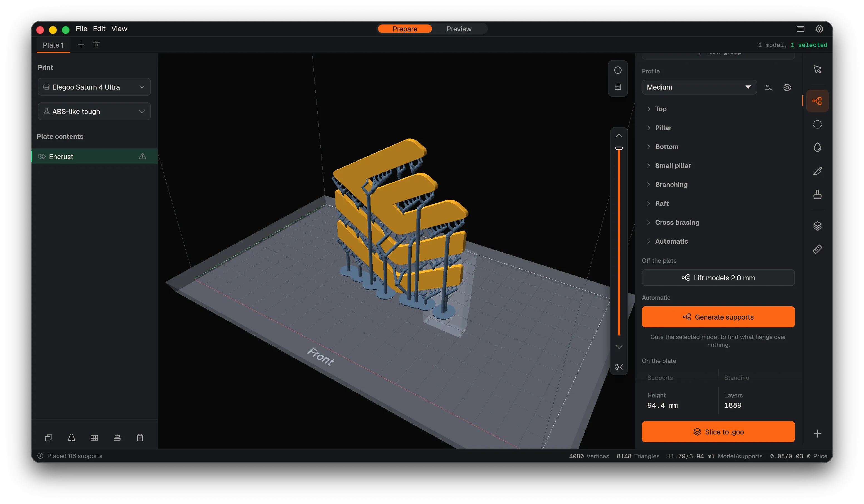Click the layer slider handle at top
This screenshot has height=504, width=864.
click(619, 148)
